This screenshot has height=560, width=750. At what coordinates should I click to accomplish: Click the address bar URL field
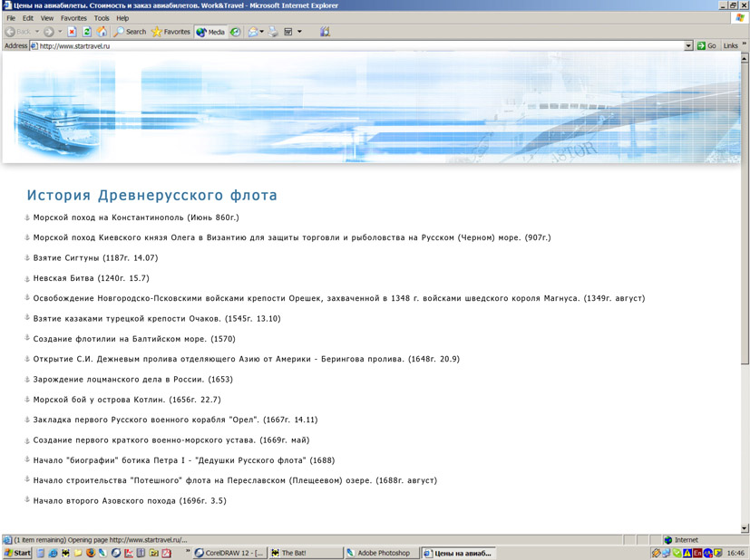click(x=356, y=46)
